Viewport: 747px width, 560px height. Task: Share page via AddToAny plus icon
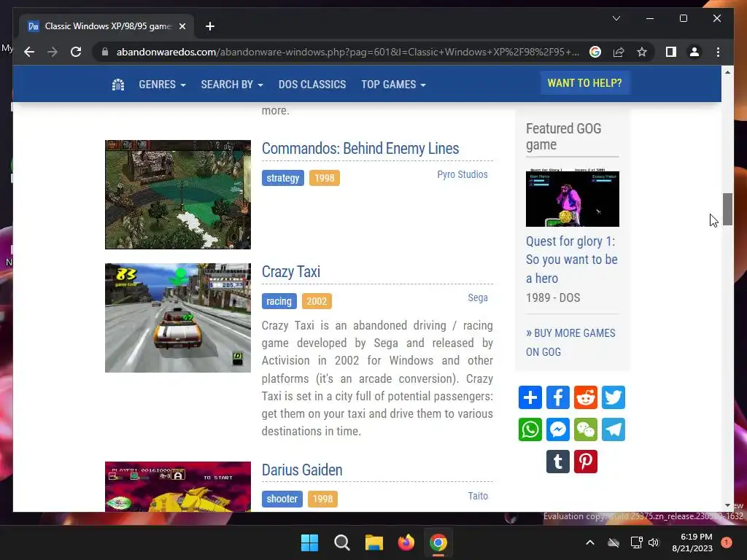point(530,397)
